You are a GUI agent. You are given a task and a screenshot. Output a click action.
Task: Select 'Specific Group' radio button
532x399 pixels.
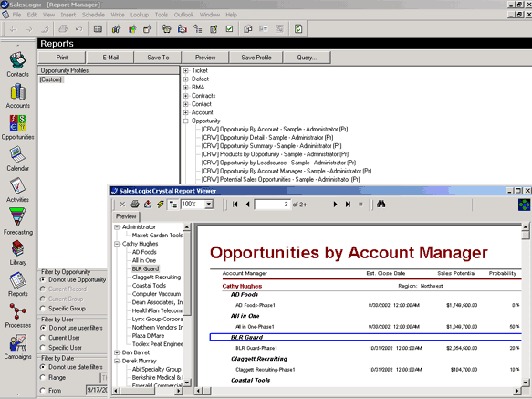tap(43, 309)
